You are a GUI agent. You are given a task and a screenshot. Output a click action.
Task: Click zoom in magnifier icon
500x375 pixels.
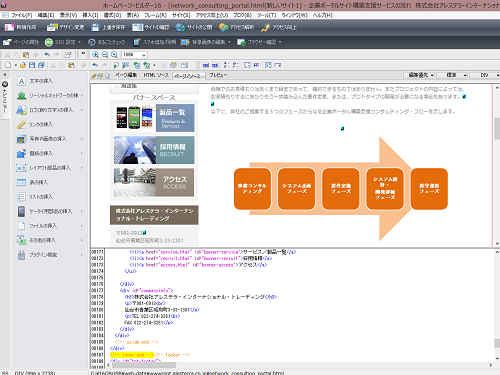click(96, 55)
